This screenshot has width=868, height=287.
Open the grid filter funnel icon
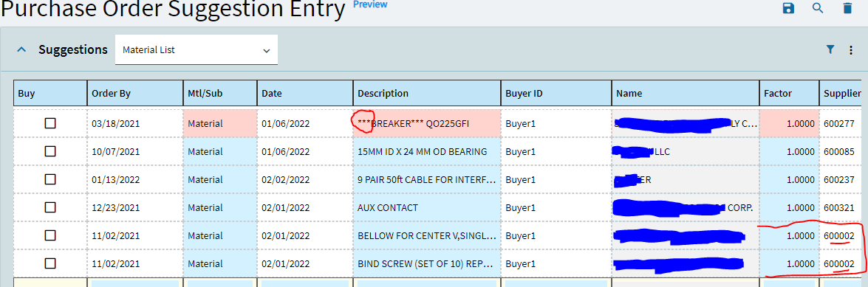(x=830, y=49)
